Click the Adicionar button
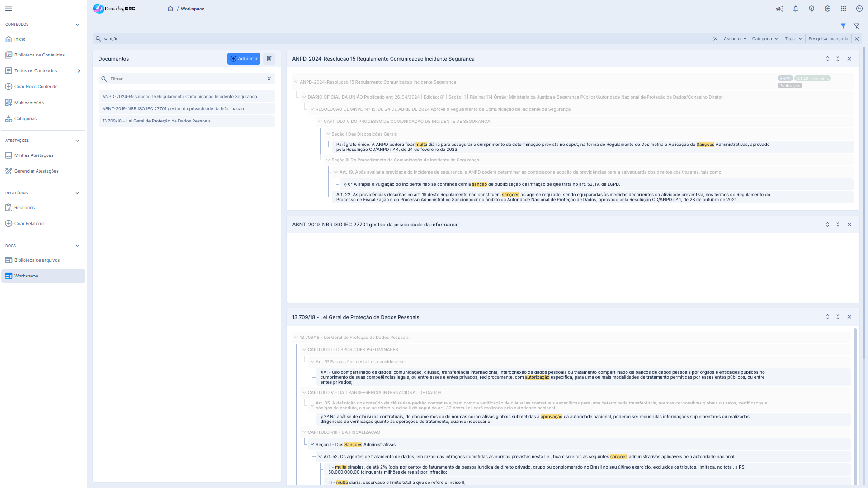Image resolution: width=868 pixels, height=488 pixels. (244, 59)
